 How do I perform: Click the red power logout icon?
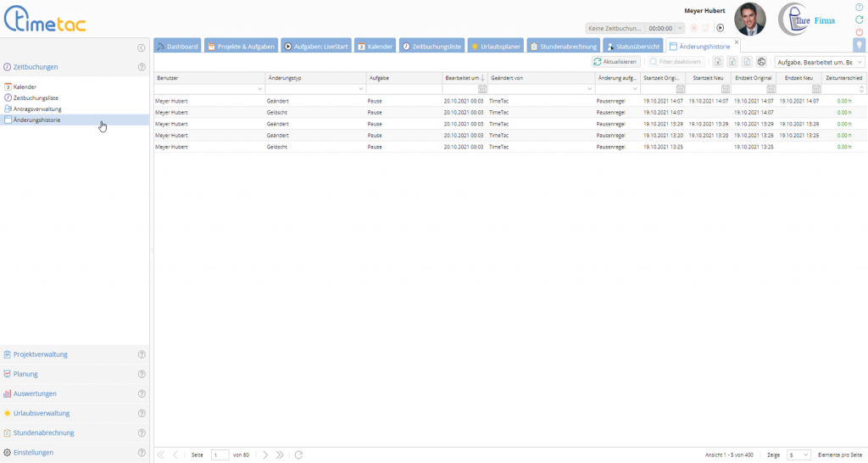859,32
